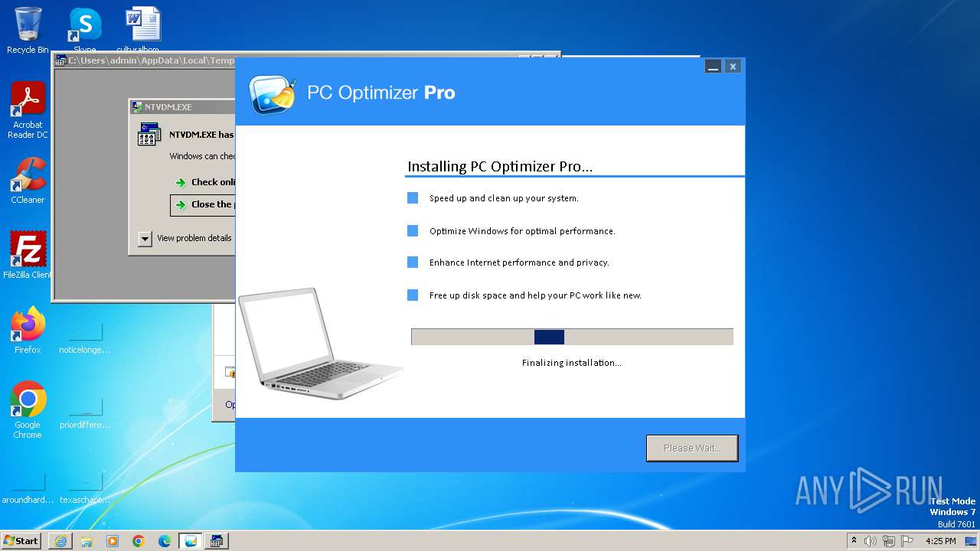Open the Action Center flag icon
Screen dimensions: 980x551
tap(907, 541)
